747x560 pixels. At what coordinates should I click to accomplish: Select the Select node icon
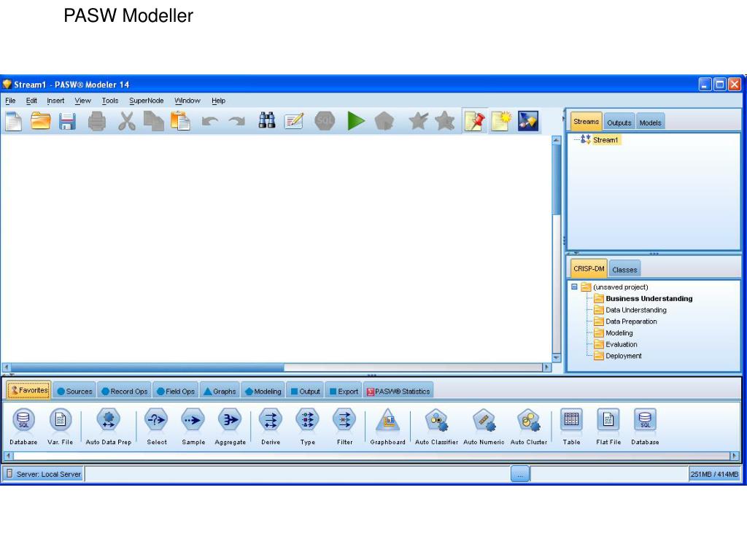(156, 421)
